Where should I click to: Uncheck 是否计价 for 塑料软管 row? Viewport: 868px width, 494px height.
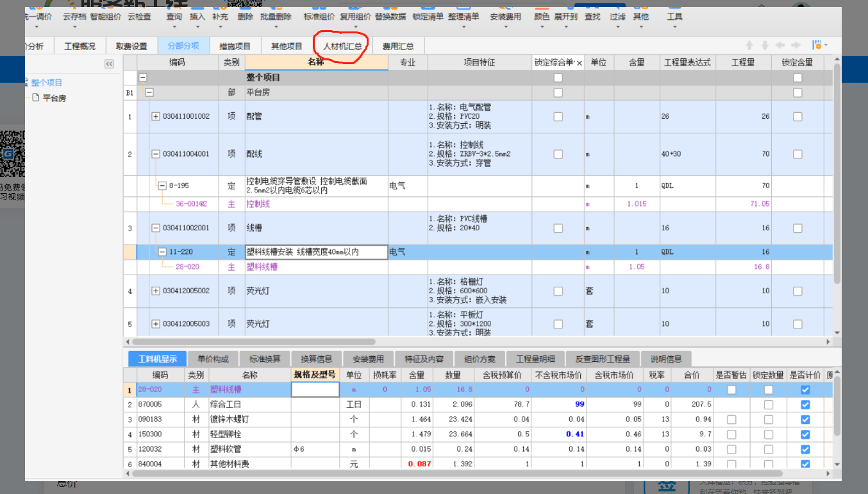point(805,449)
